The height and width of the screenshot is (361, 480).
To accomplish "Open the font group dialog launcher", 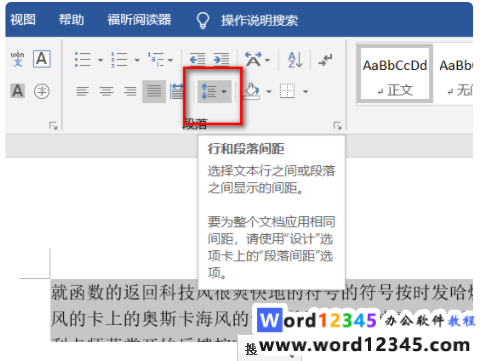I will tap(53, 126).
